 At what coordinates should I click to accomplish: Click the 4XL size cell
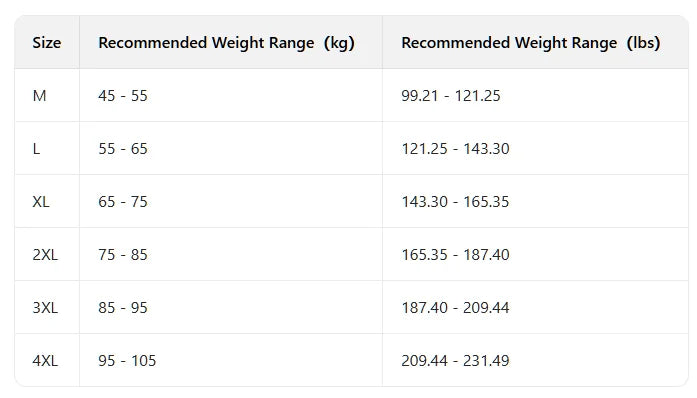point(45,361)
